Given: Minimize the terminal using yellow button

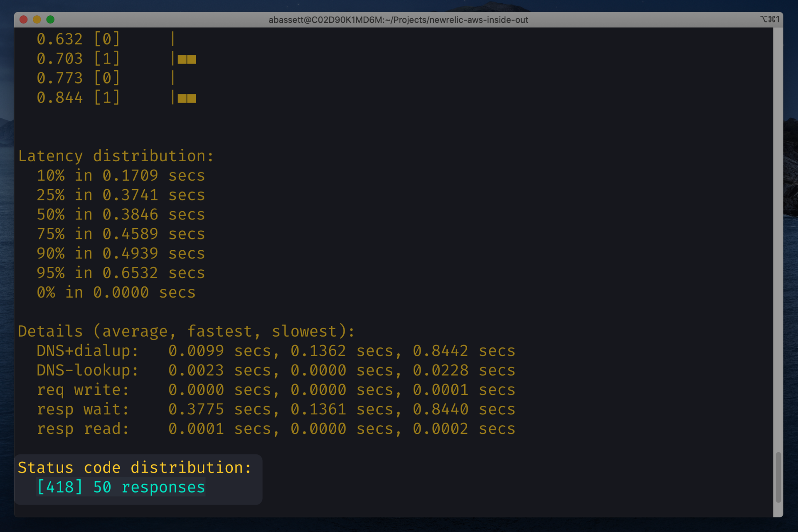Looking at the screenshot, I should pos(37,20).
